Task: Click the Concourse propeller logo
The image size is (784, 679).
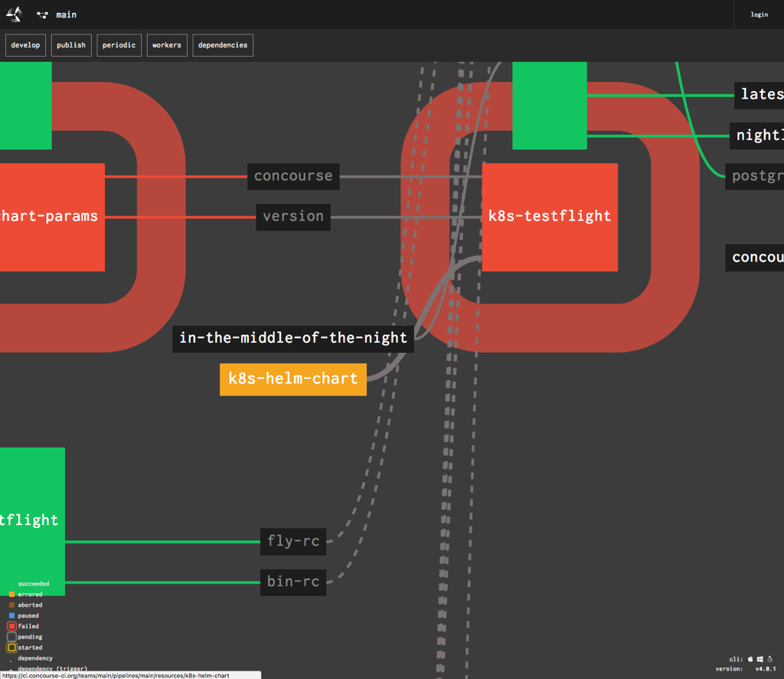Action: click(x=14, y=15)
